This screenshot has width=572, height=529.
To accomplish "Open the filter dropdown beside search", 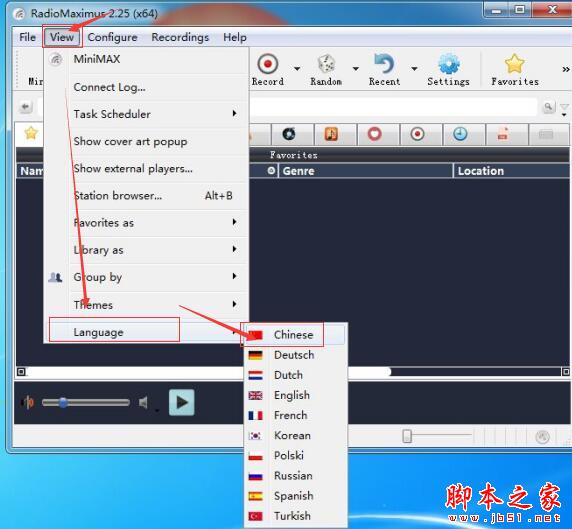I will point(564,109).
